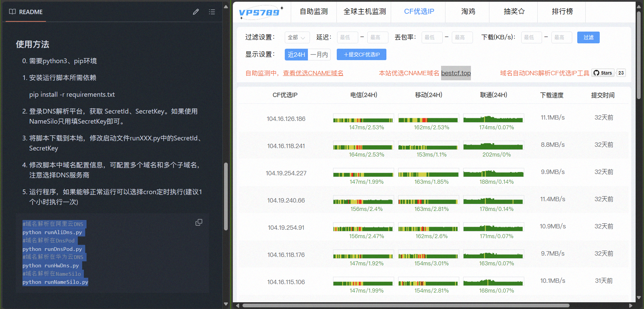Select the 近24H display toggle

pyautogui.click(x=296, y=54)
